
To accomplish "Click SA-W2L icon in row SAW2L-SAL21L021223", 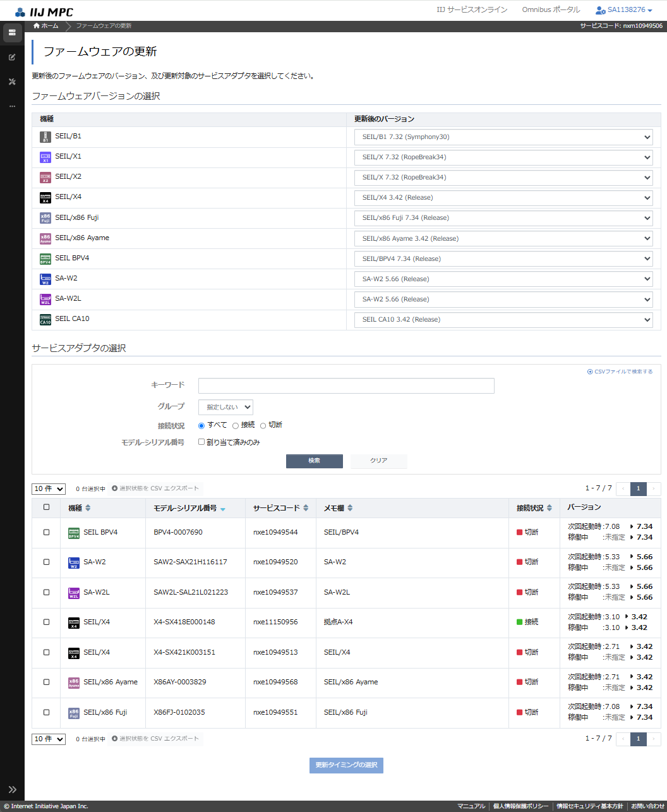I will 74,593.
